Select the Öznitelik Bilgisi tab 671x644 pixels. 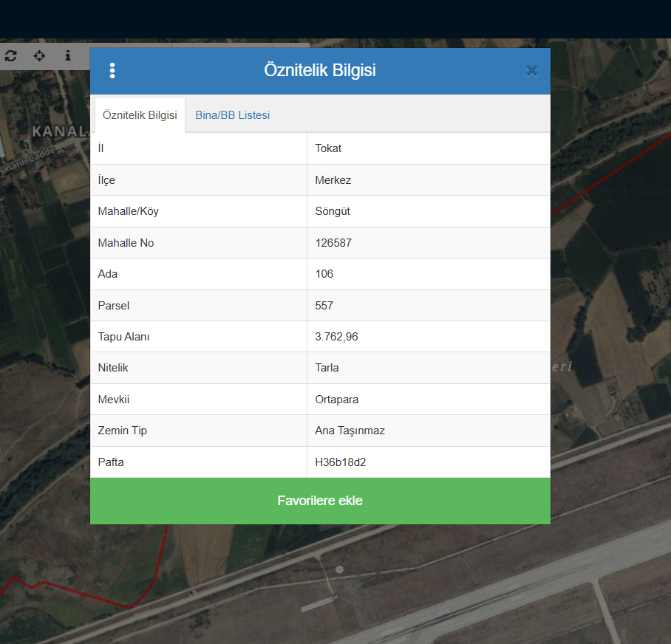(x=140, y=115)
